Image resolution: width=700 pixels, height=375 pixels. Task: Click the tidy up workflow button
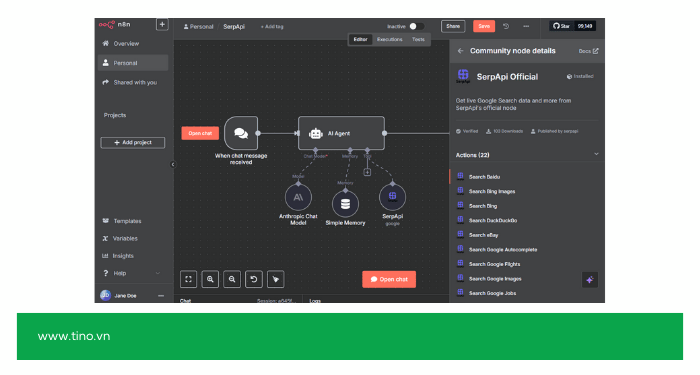point(275,279)
